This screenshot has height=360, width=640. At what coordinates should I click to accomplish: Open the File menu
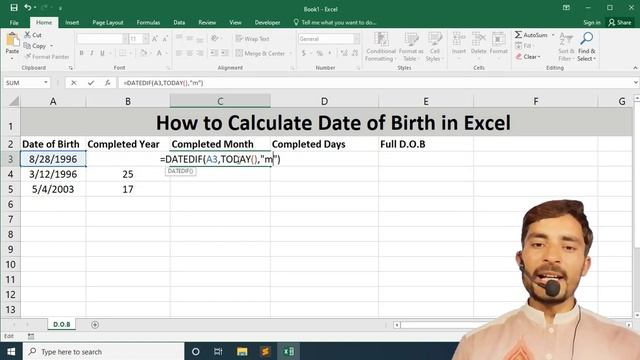[x=14, y=22]
